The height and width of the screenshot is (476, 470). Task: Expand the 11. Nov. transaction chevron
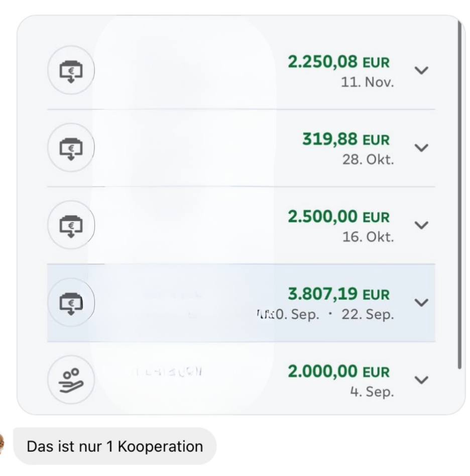(421, 70)
